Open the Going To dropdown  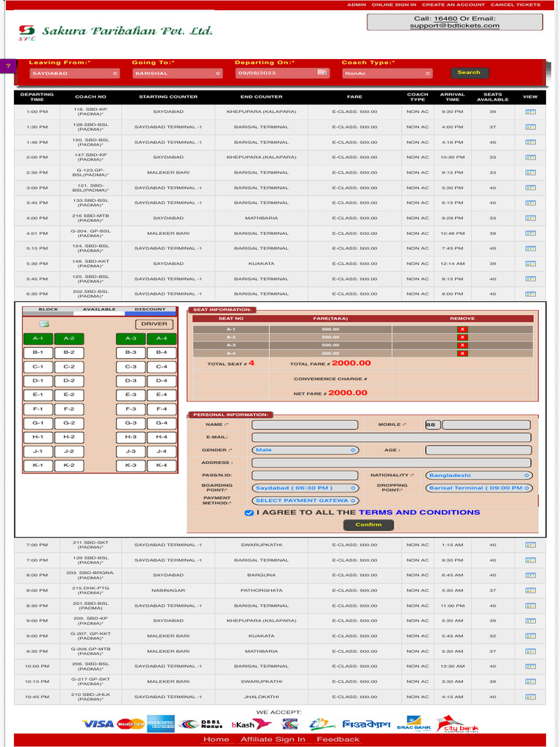click(177, 74)
